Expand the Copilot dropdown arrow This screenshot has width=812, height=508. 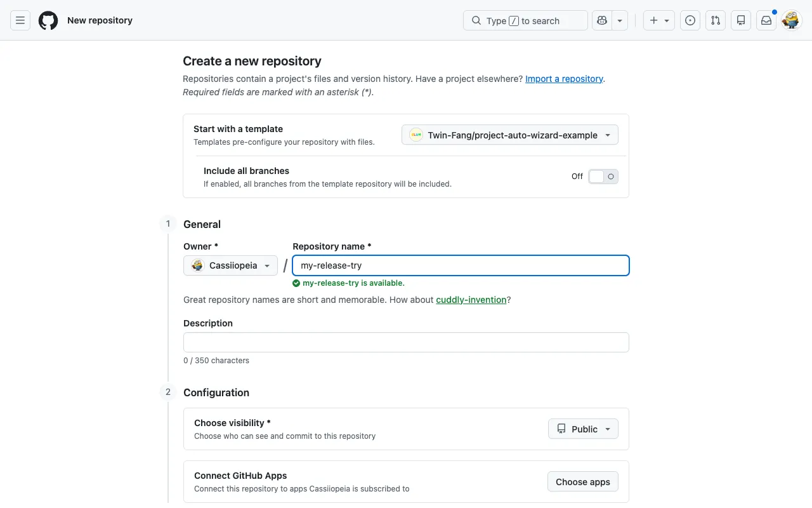(620, 20)
